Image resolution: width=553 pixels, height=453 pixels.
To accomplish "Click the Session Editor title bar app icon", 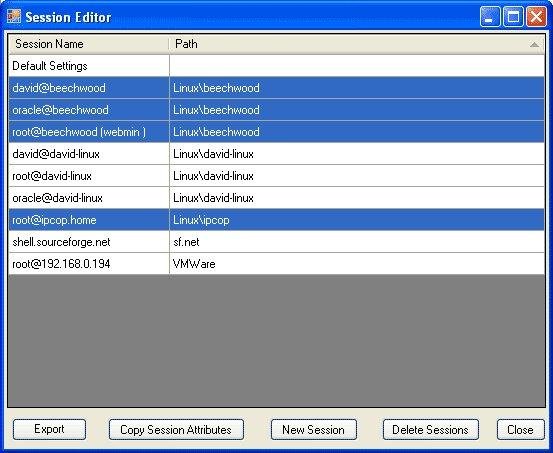I will click(x=14, y=17).
